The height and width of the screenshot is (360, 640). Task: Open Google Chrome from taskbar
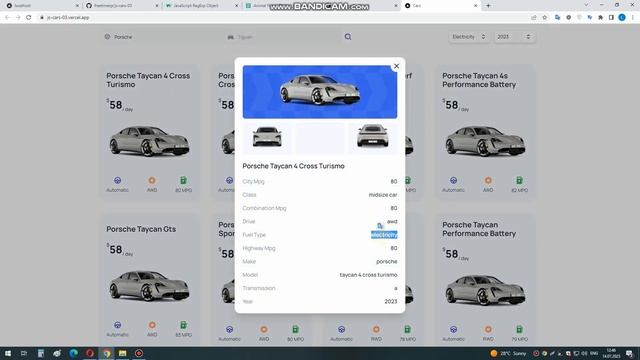click(106, 353)
